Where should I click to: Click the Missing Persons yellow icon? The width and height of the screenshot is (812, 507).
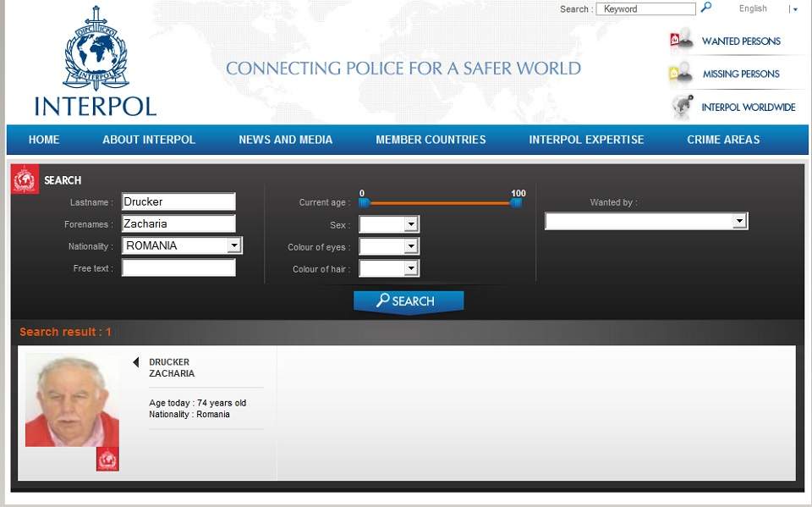(680, 72)
